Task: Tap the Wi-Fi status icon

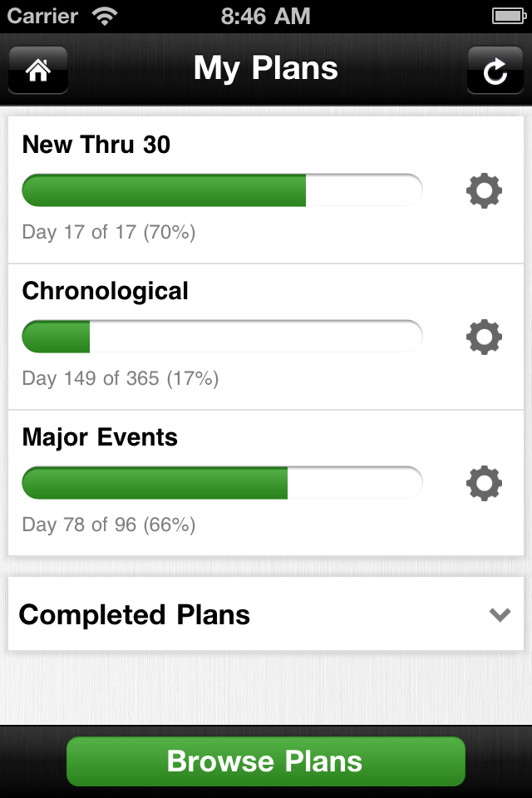Action: (105, 16)
